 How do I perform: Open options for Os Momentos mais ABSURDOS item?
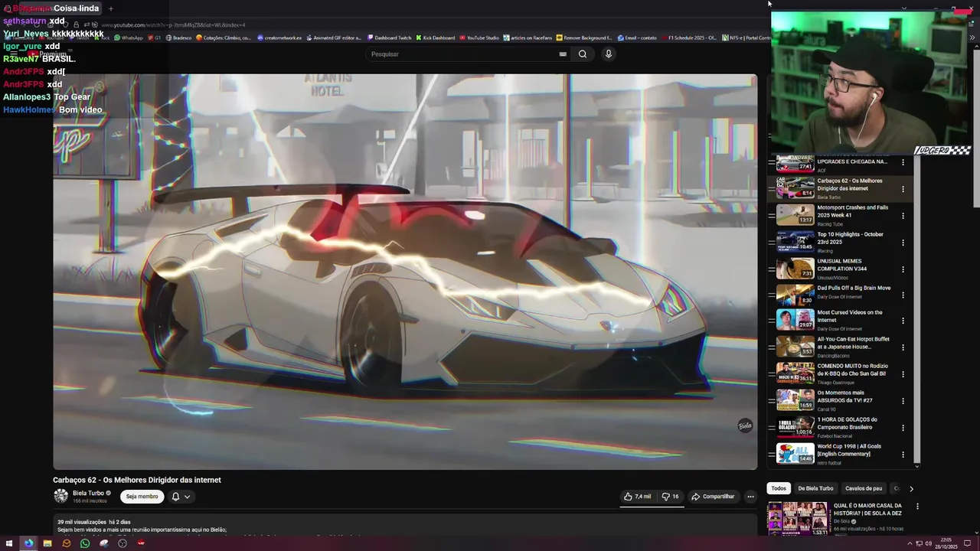pos(903,401)
